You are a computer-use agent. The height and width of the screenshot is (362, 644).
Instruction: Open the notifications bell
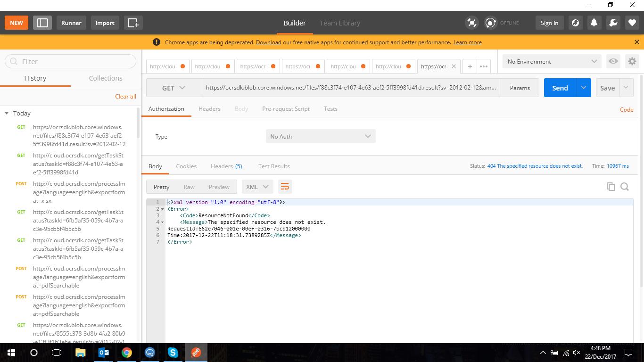click(x=594, y=22)
